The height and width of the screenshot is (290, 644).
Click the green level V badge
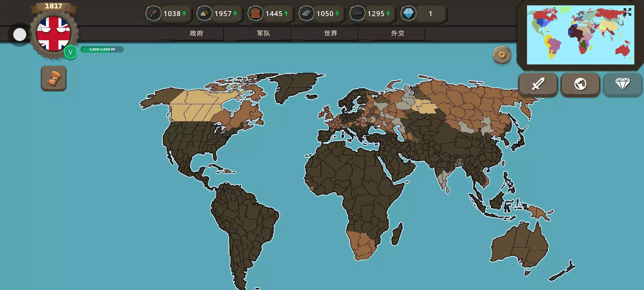pos(71,52)
